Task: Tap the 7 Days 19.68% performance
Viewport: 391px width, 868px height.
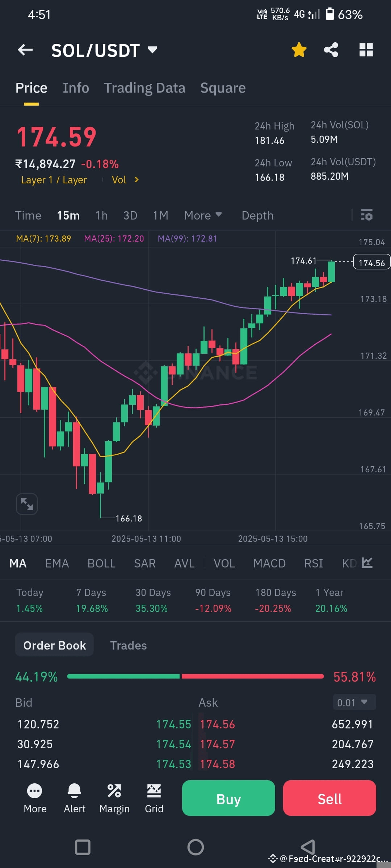Action: (92, 600)
